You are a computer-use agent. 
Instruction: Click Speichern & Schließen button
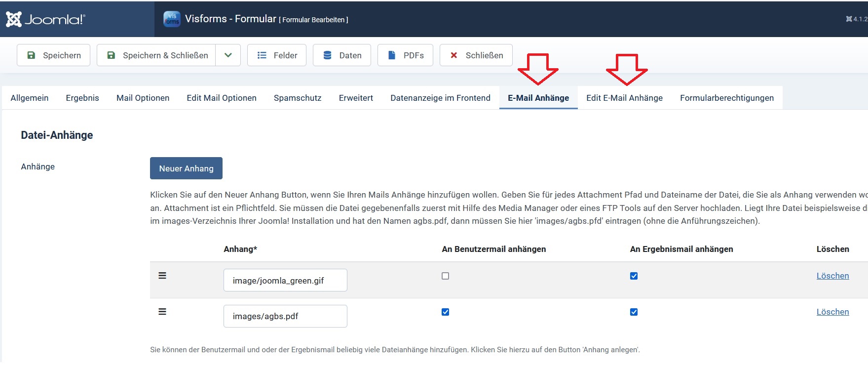156,55
